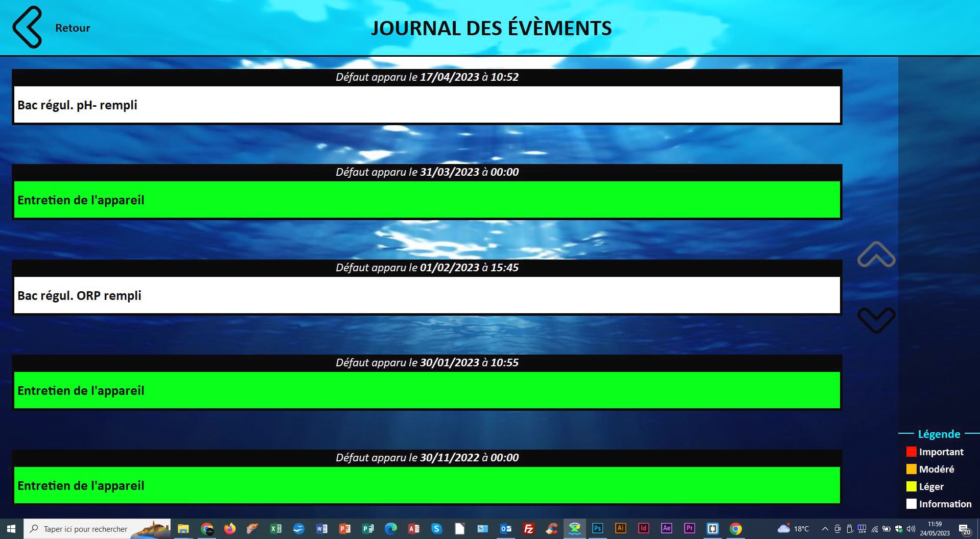
Task: Click the red Important legend swatch
Action: click(912, 452)
